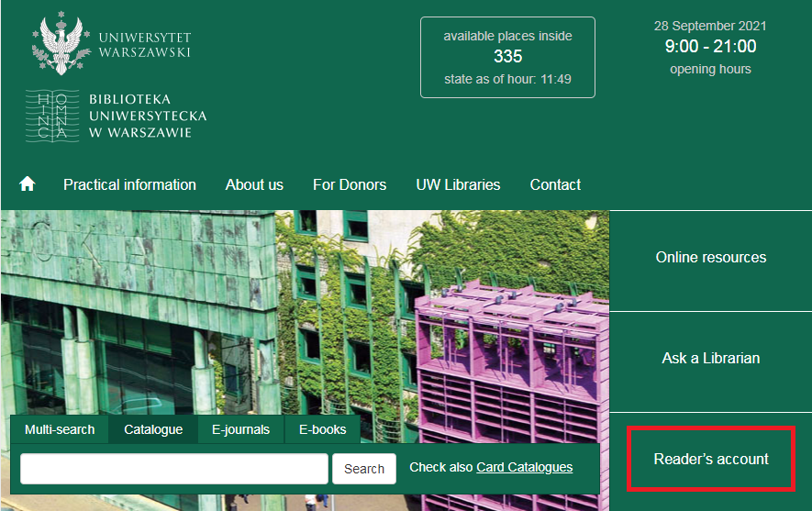This screenshot has height=511, width=812.
Task: Open the Contact menu item
Action: point(555,184)
